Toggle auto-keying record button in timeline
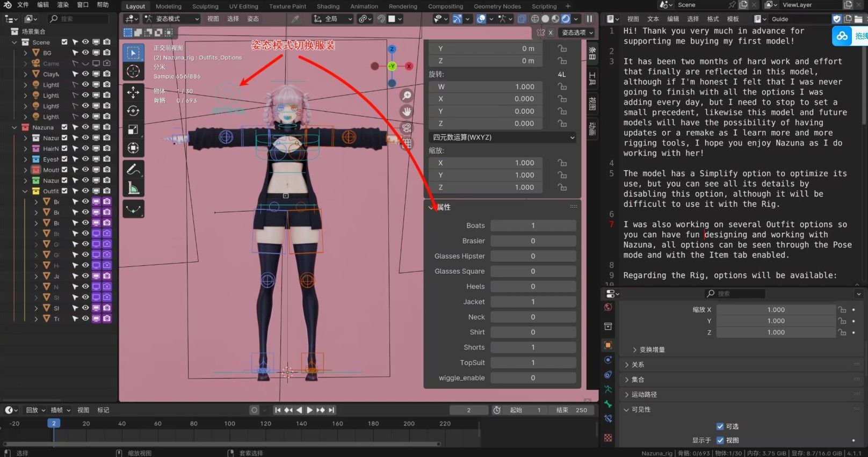 (255, 410)
